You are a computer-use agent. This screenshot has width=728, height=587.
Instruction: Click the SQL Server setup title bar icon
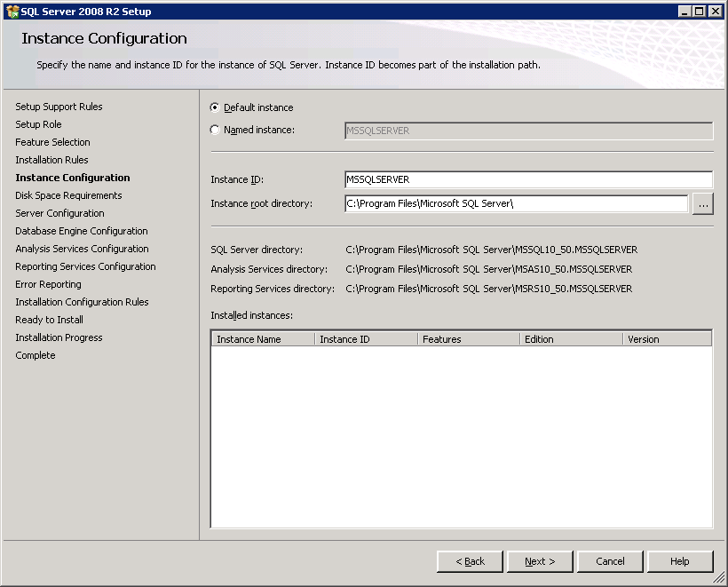12,12
